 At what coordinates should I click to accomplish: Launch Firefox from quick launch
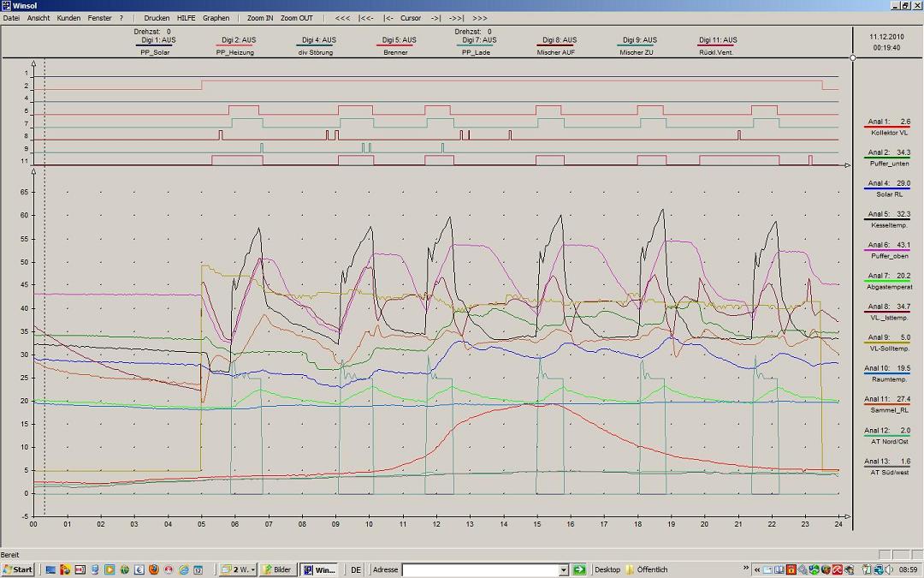(x=154, y=569)
